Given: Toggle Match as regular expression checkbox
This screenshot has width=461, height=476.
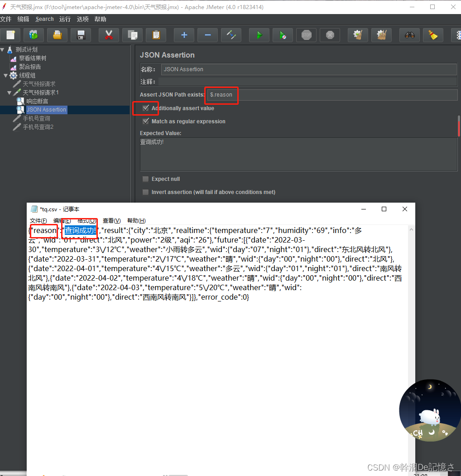Looking at the screenshot, I should [146, 121].
